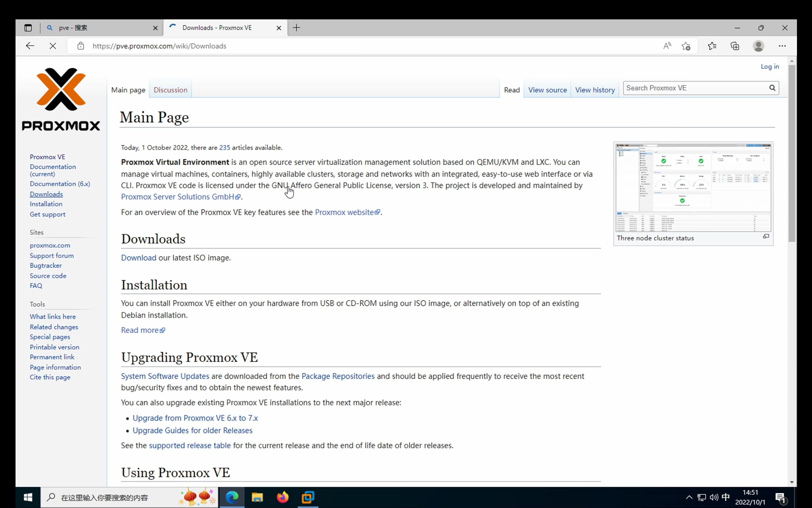Open the Source code link
This screenshot has height=508, width=812.
(x=48, y=276)
